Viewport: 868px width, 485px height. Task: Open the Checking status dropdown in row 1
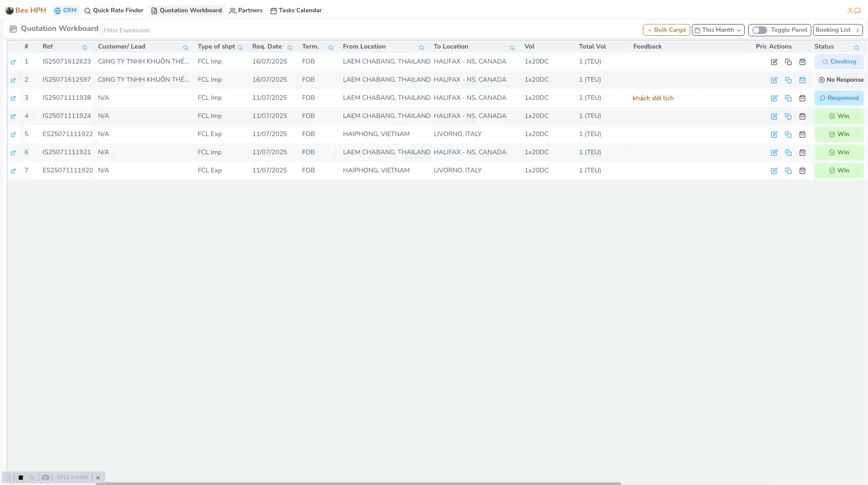839,62
